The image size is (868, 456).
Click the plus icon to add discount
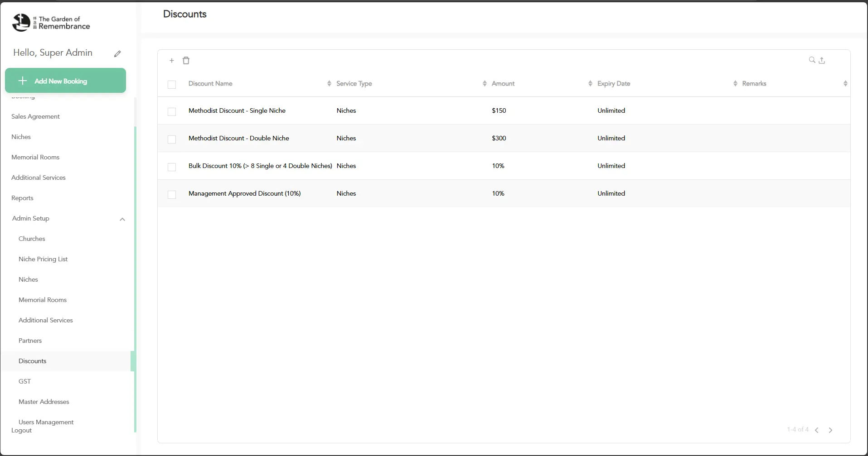coord(171,61)
